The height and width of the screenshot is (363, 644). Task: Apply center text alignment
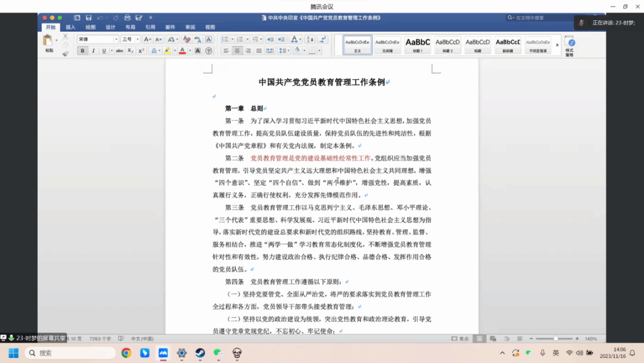[237, 51]
